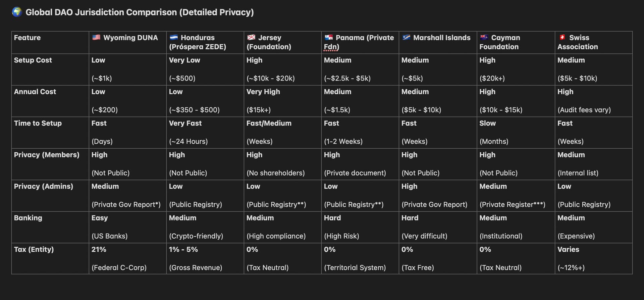This screenshot has height=300, width=644.
Task: Click the Panama flag icon
Action: coord(329,37)
